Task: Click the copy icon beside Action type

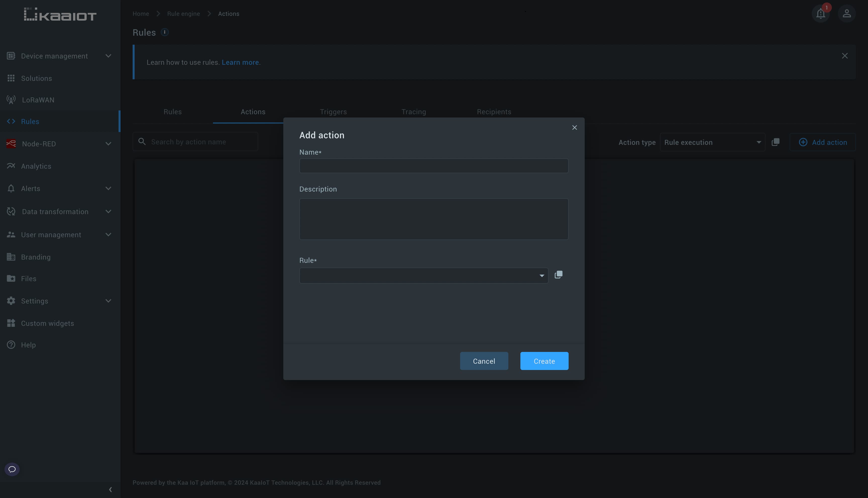Action: point(776,142)
